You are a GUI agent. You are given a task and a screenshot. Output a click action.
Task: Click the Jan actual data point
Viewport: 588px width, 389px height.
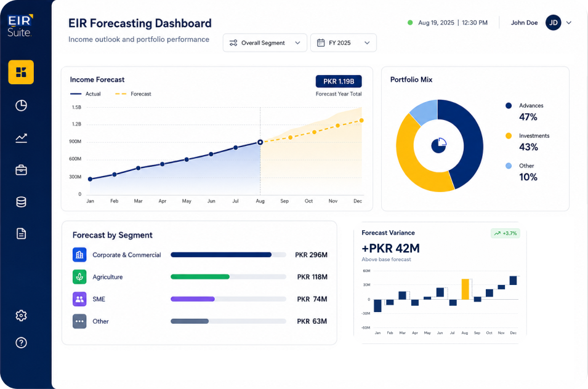[90, 179]
